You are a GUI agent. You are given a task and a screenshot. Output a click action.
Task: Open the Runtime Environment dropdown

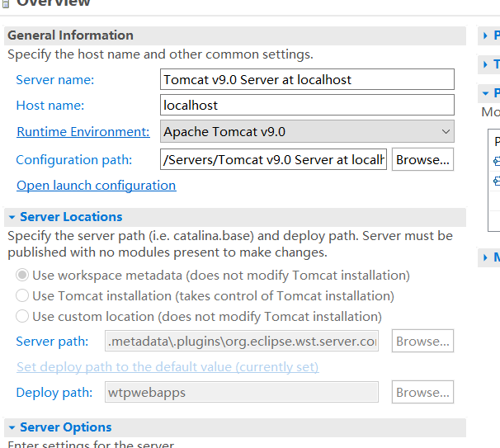[x=307, y=131]
